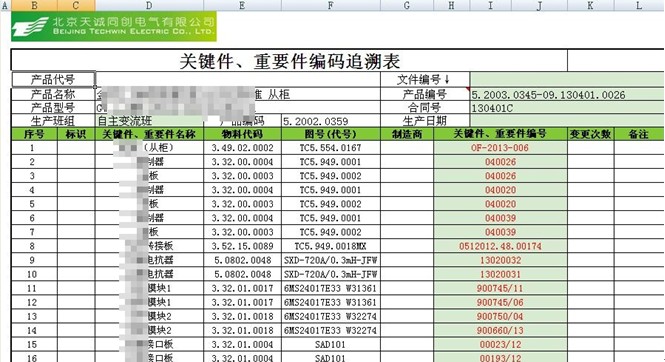Click cell containing 13020032
The image size is (665, 362).
[x=500, y=260]
